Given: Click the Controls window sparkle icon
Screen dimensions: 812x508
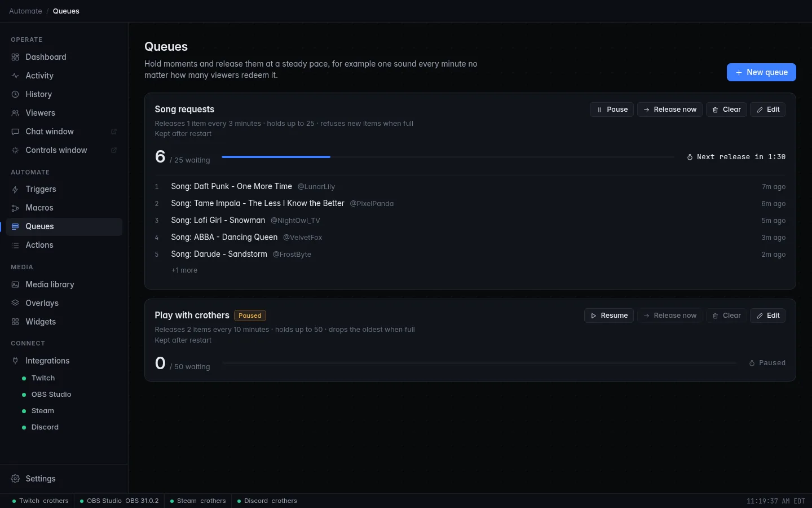Looking at the screenshot, I should pos(15,150).
